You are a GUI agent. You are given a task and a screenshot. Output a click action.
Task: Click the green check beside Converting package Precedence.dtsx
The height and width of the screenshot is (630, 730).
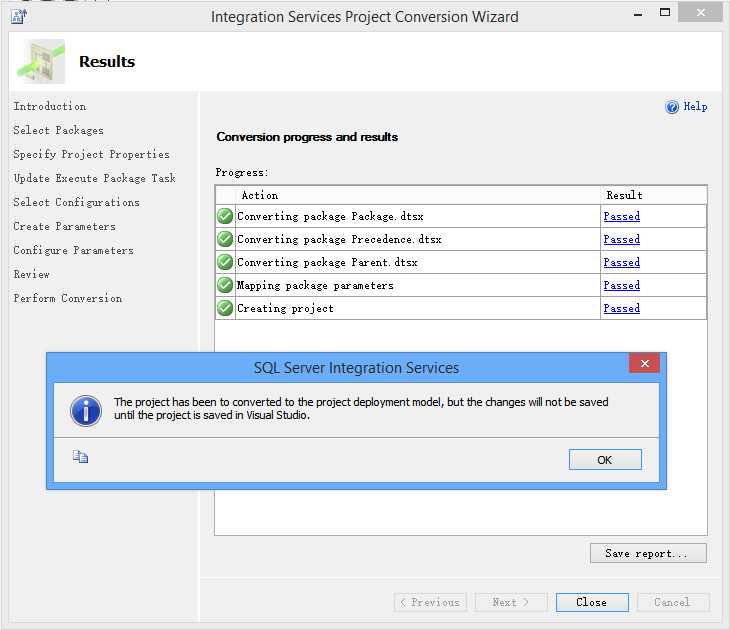[225, 239]
